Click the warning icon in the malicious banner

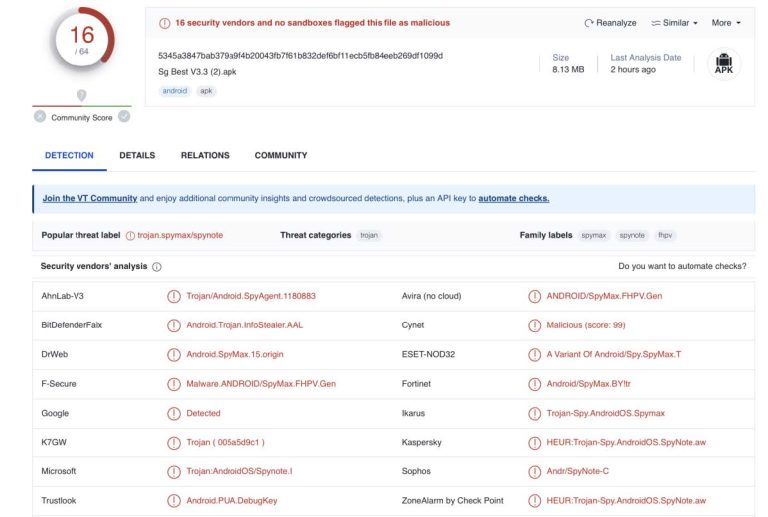coord(165,23)
